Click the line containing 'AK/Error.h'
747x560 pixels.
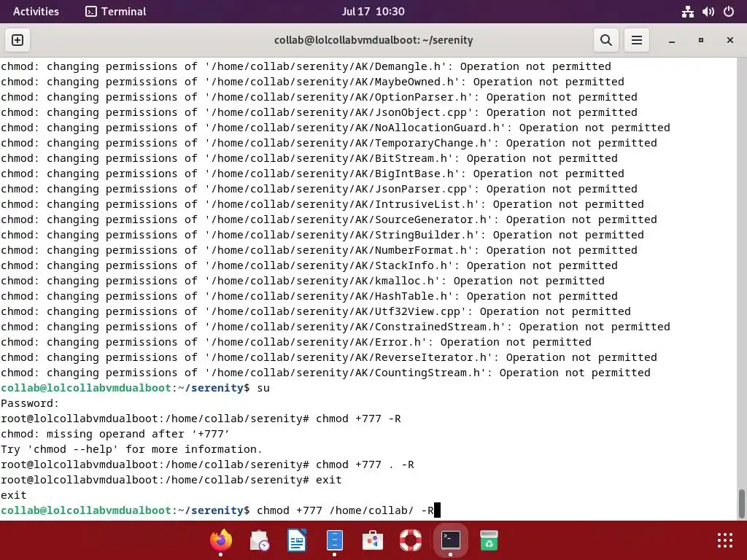(x=296, y=342)
